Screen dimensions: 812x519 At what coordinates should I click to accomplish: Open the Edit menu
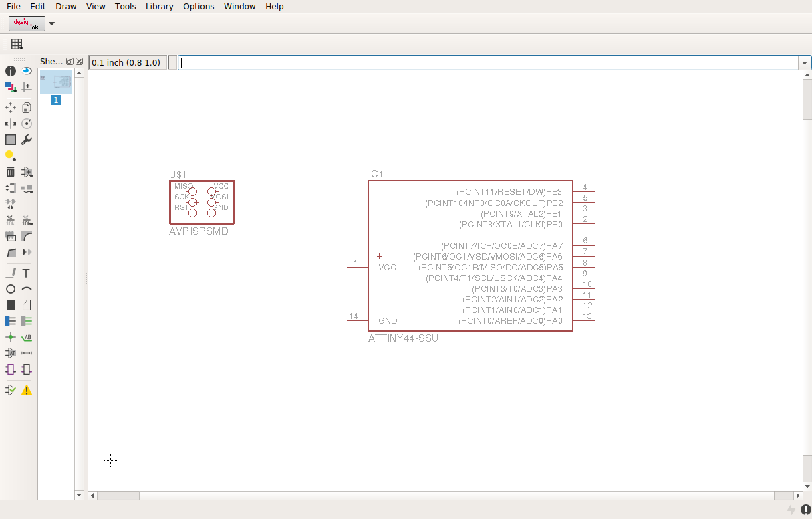[37, 6]
